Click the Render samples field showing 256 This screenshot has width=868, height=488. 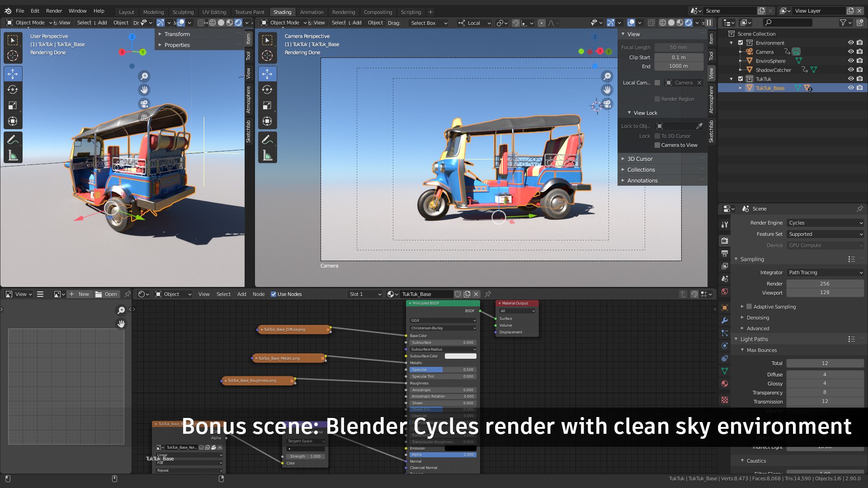click(825, 284)
